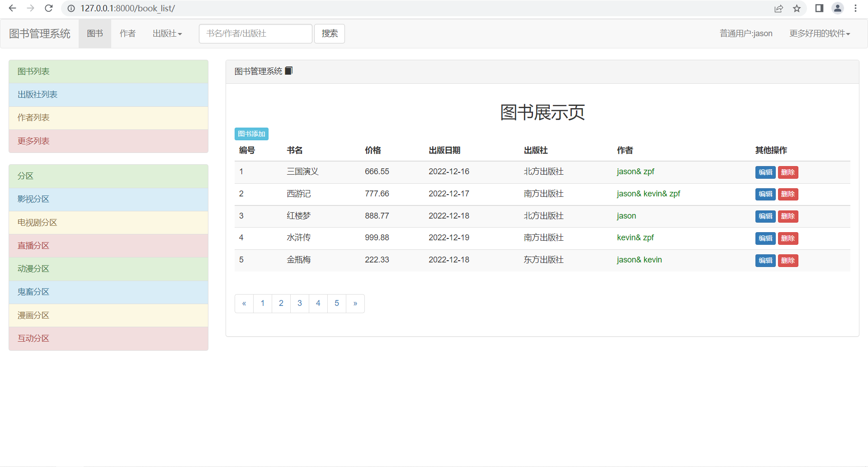Edit the 金瓶梅 book row
The height and width of the screenshot is (467, 868).
[x=765, y=261]
